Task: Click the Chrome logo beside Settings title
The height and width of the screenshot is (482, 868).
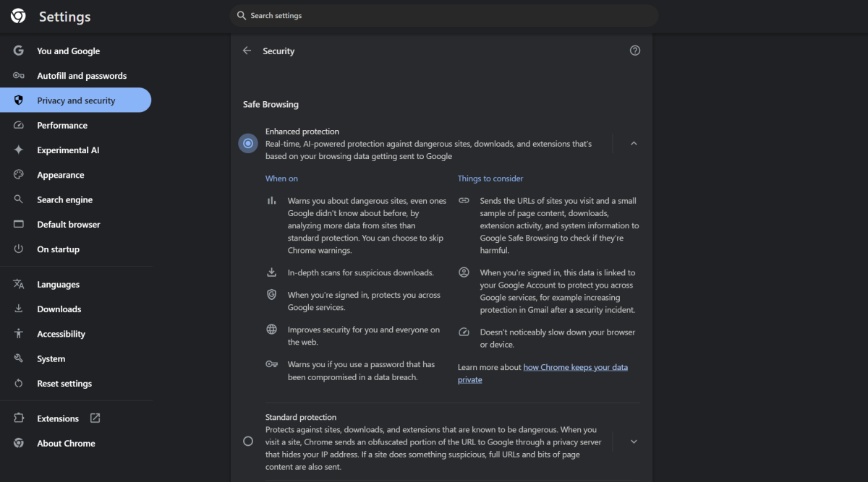Action: tap(18, 16)
